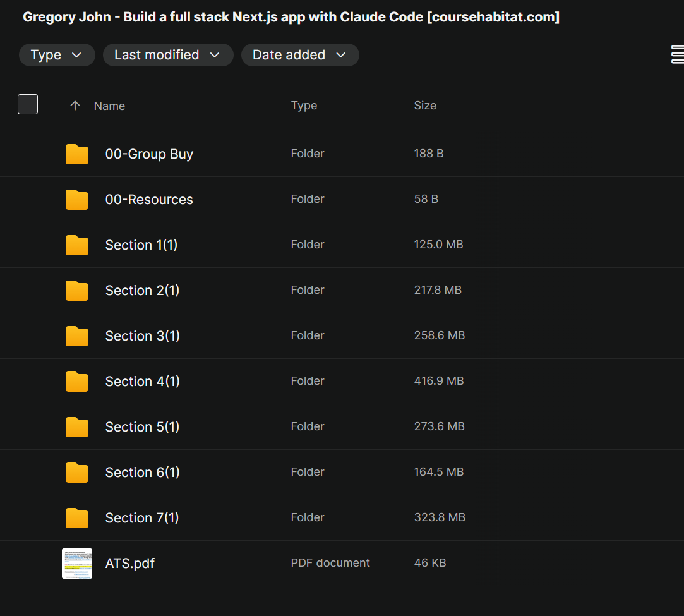Toggle the list view layout icon

pos(677,55)
